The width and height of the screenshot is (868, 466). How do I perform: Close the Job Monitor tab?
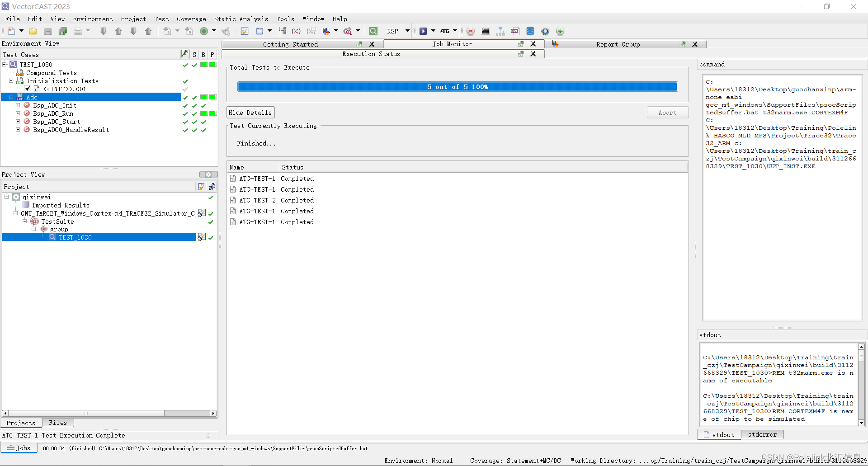tap(533, 44)
